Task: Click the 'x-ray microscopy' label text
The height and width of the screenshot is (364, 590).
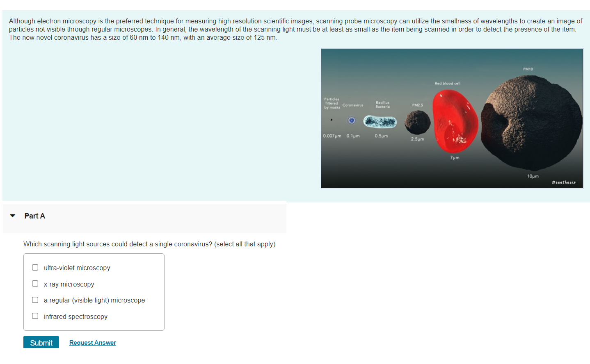Action: [x=69, y=284]
